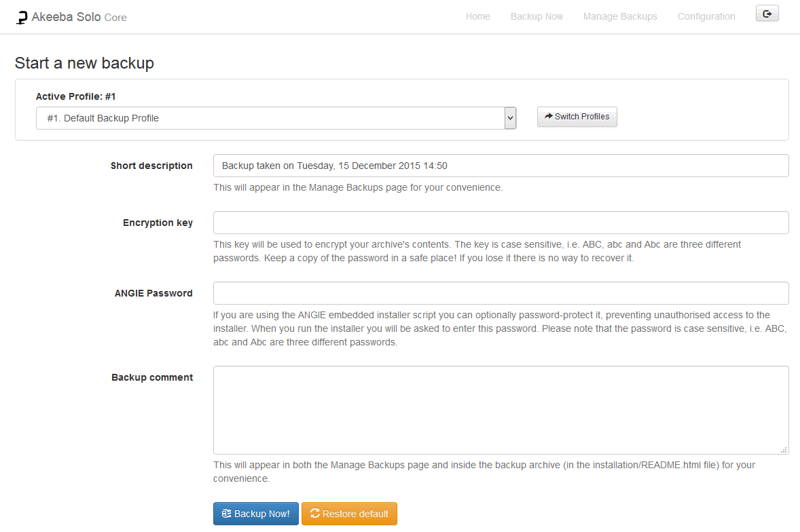Viewport: 800px width, 532px height.
Task: Focus the Short description text field
Action: pyautogui.click(x=501, y=166)
